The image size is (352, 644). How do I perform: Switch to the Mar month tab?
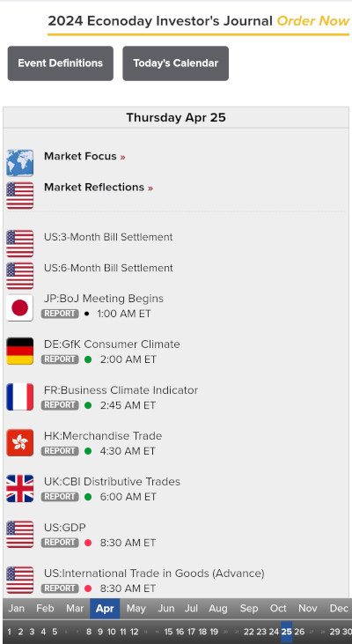point(75,608)
